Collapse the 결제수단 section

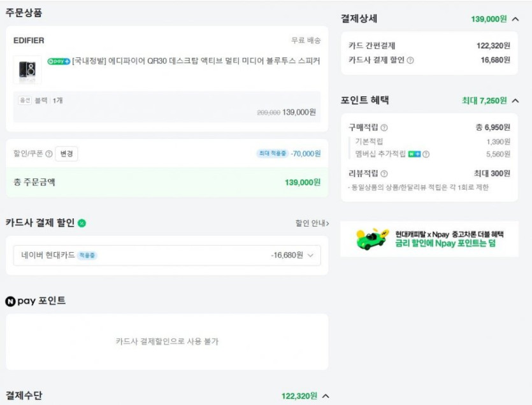[x=326, y=396]
